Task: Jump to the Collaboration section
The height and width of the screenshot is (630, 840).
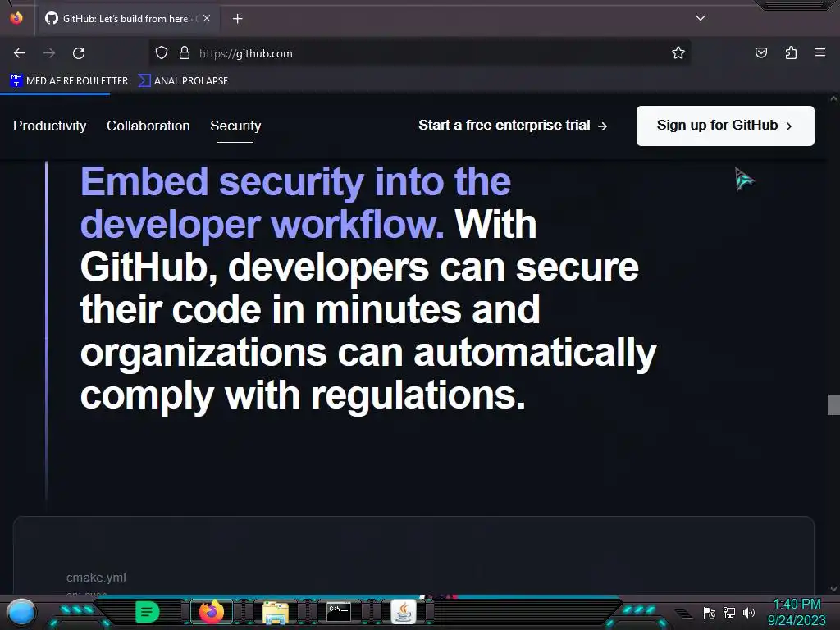Action: click(x=148, y=126)
